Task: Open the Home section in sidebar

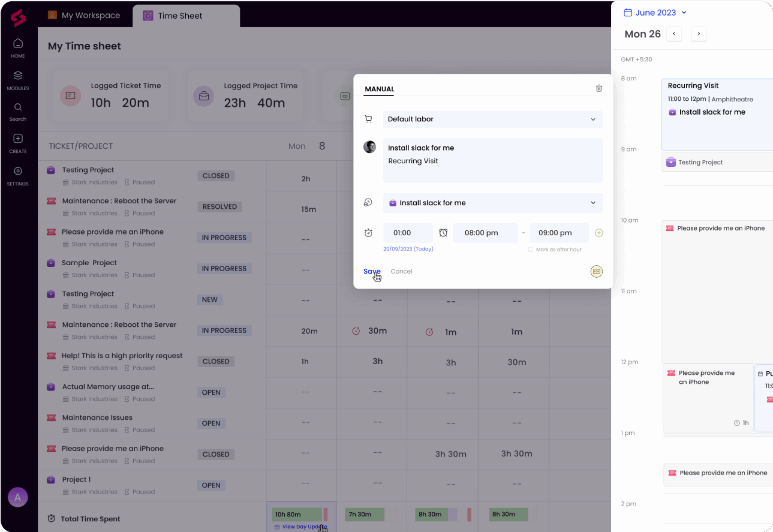Action: pyautogui.click(x=18, y=48)
